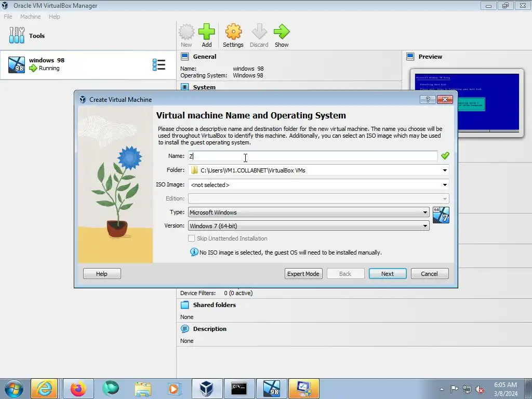Screen dimensions: 532x399
Task: Open the Help menu
Action: click(x=54, y=17)
